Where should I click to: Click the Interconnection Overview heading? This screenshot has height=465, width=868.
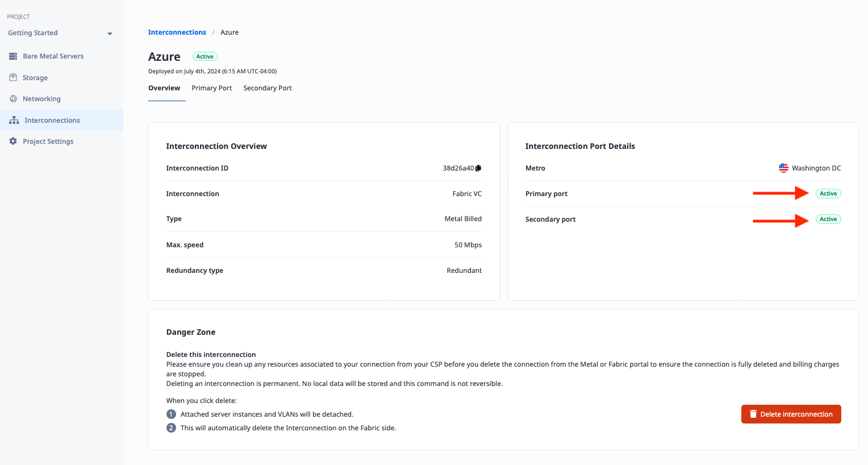[216, 146]
